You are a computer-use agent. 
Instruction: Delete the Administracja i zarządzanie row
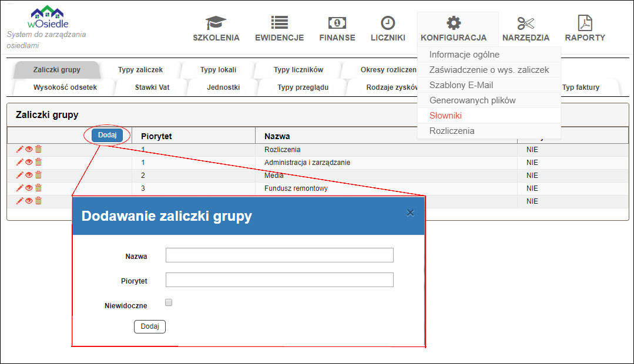38,162
